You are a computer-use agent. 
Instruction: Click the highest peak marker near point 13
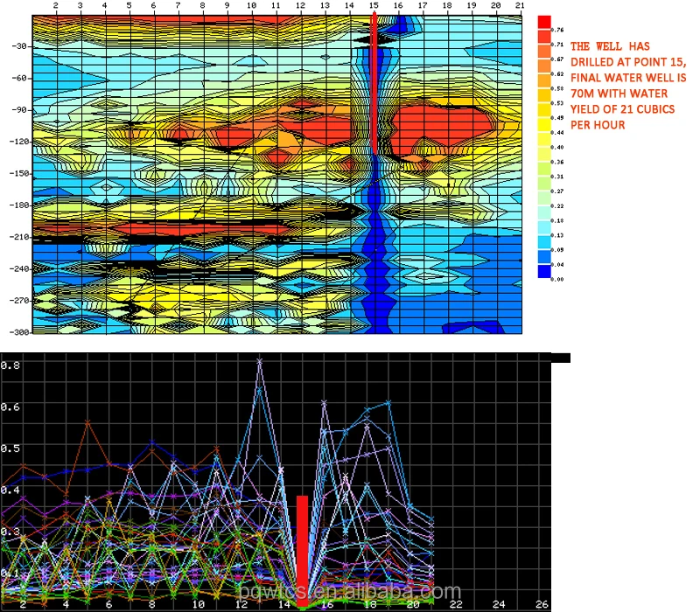pos(259,360)
